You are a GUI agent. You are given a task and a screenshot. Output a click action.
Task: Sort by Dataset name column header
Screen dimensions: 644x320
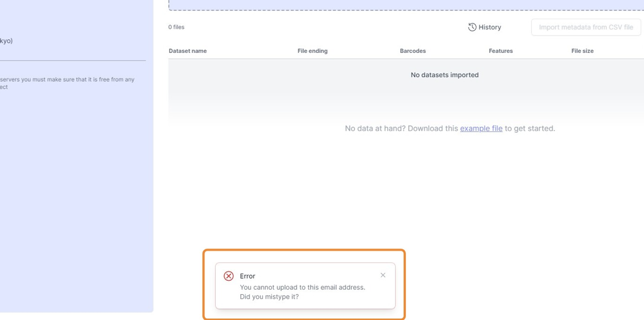(188, 51)
